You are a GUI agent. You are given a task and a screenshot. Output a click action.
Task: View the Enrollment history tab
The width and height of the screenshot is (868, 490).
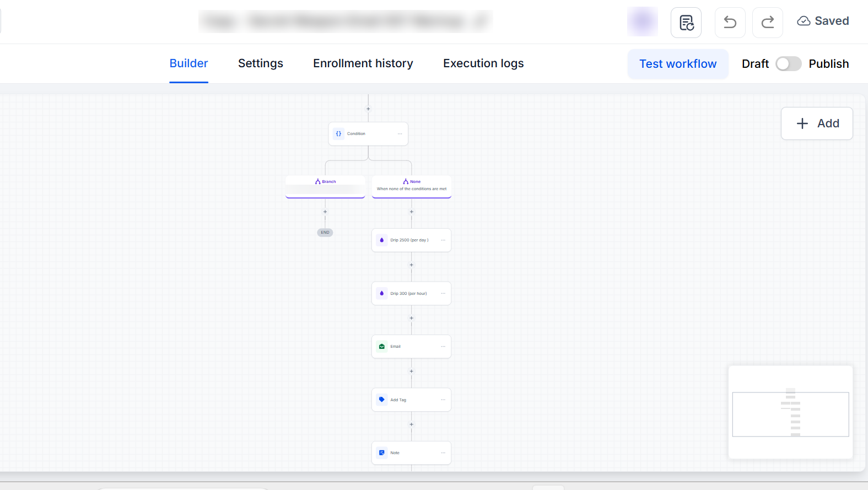(x=363, y=63)
